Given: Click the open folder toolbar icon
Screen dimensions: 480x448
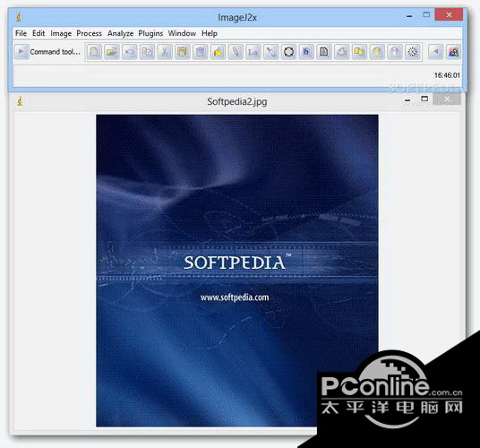Looking at the screenshot, I should pos(112,52).
